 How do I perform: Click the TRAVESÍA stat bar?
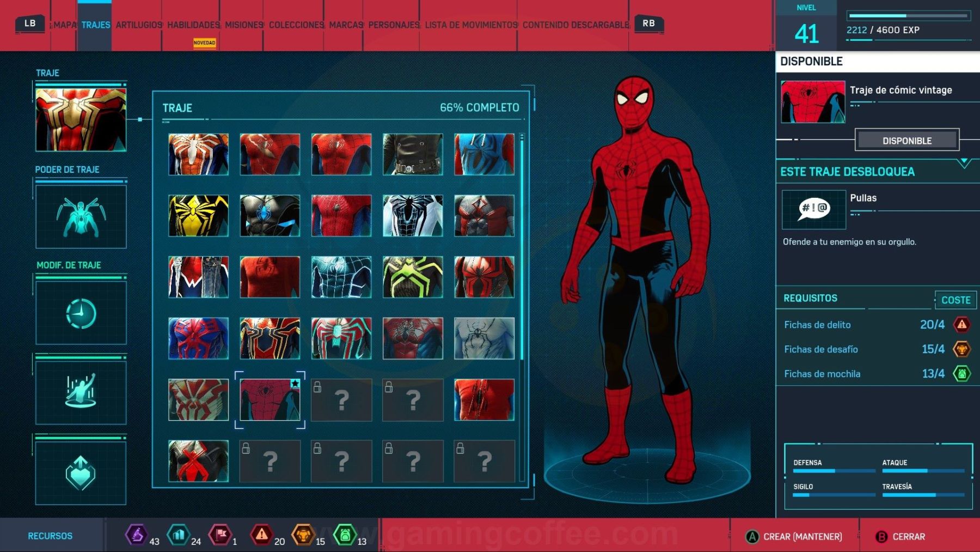923,495
